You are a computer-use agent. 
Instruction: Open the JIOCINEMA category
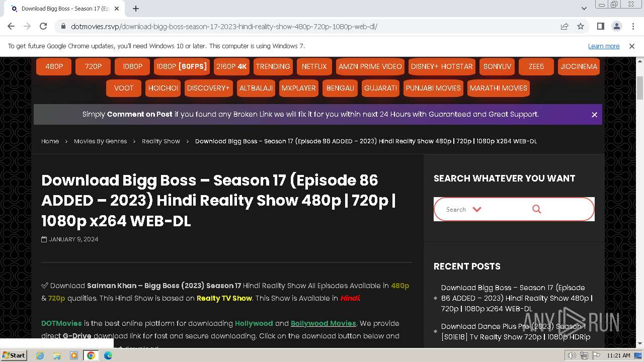pos(579,66)
